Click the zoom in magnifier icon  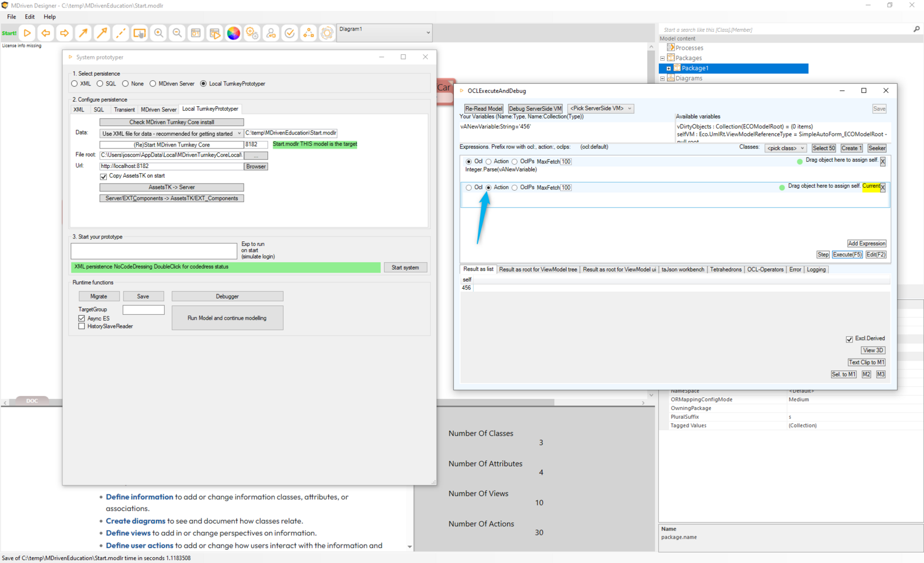tap(158, 33)
